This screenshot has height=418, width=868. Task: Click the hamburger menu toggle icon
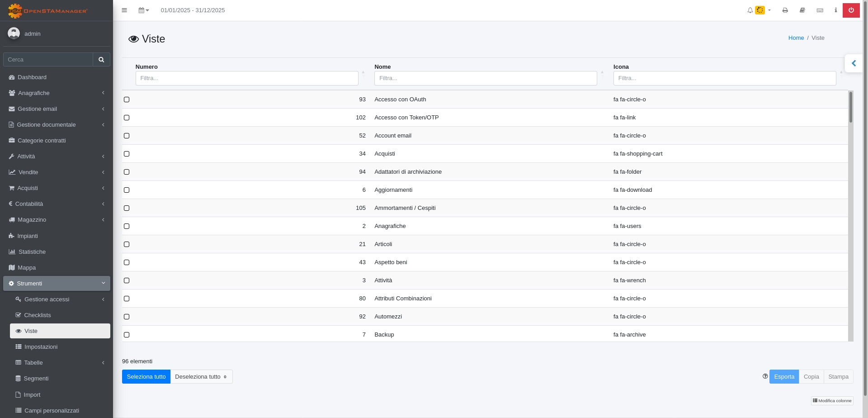click(124, 10)
